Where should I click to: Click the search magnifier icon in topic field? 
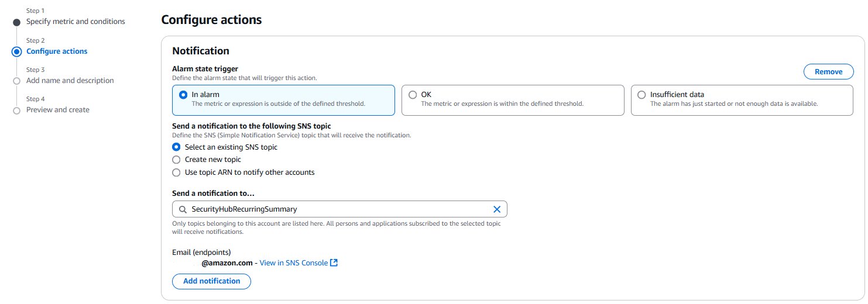(x=183, y=209)
